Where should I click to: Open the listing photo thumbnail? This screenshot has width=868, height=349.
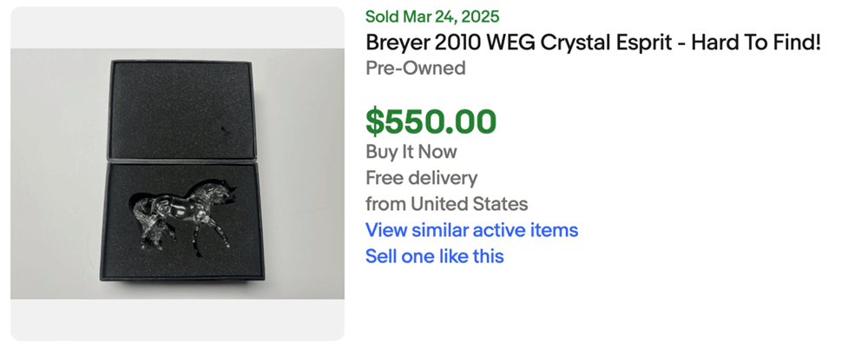177,174
